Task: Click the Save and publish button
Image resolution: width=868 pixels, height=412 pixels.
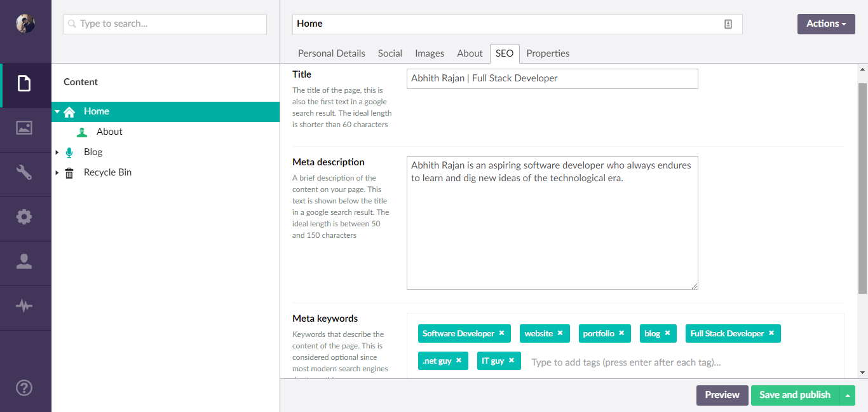Action: point(794,395)
